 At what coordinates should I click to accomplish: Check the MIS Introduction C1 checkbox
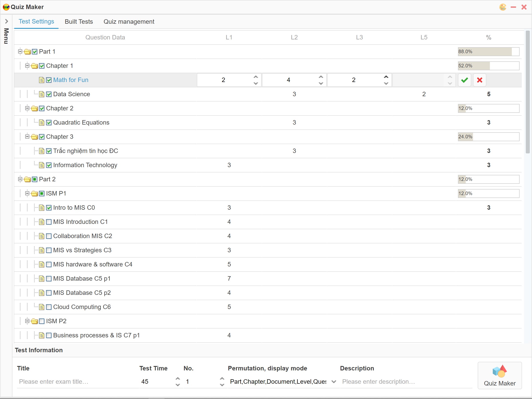tap(49, 222)
